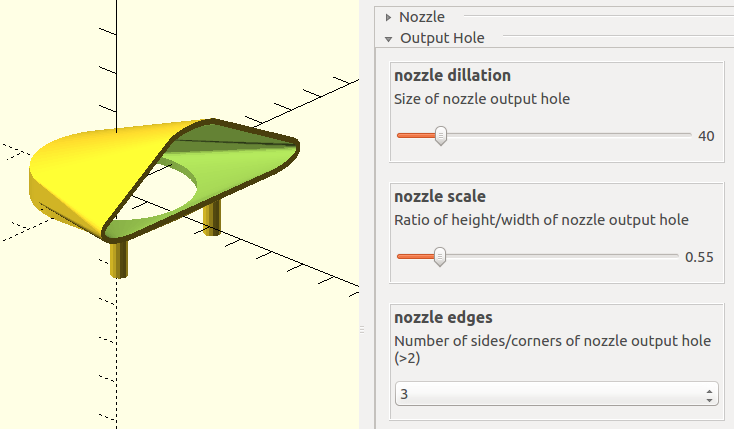The image size is (734, 429).
Task: Click the 'nozzle edges' heading
Action: (x=443, y=318)
